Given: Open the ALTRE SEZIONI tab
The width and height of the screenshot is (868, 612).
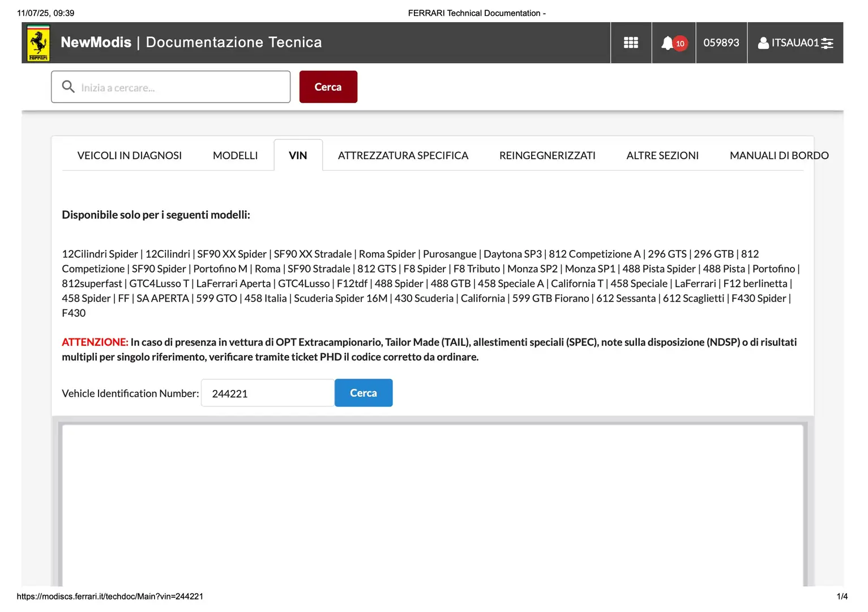Looking at the screenshot, I should [x=662, y=155].
